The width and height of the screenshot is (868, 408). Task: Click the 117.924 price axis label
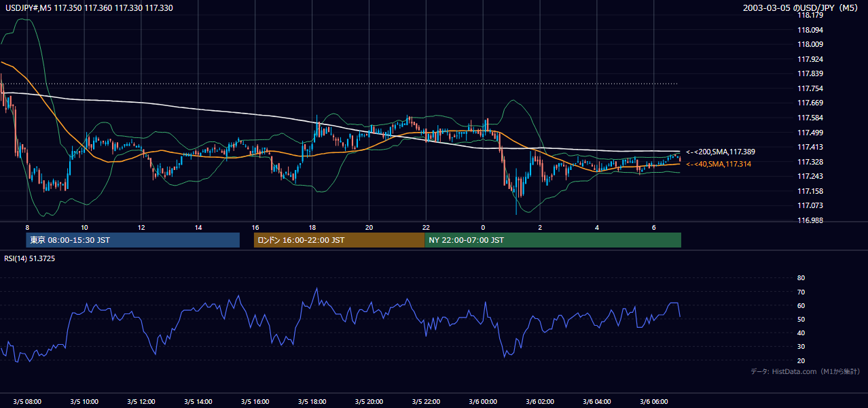[810, 59]
